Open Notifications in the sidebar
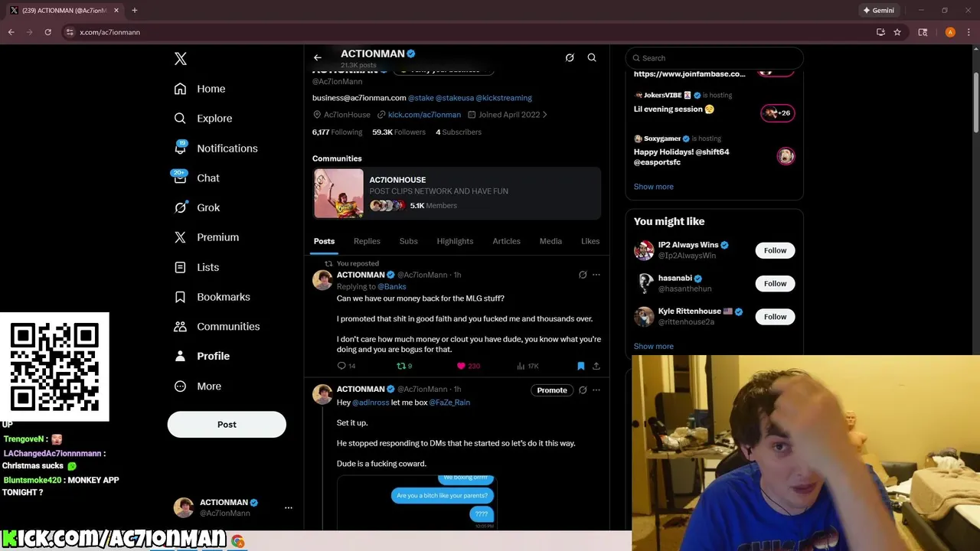 [x=216, y=148]
